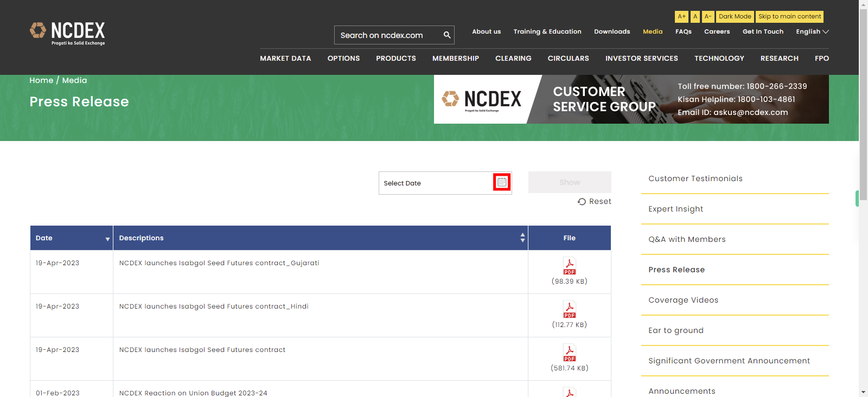Open Careers link
Image resolution: width=868 pixels, height=397 pixels.
point(717,31)
